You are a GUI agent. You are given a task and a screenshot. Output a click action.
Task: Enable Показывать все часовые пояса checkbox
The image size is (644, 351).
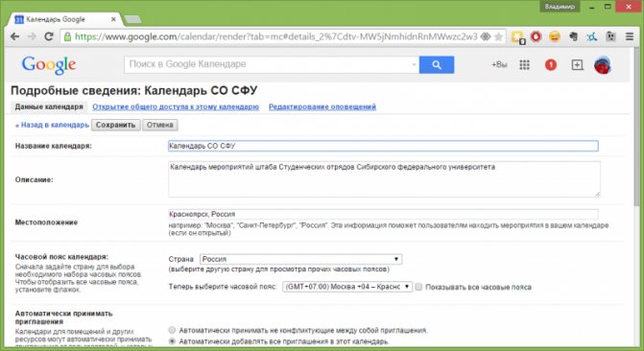pyautogui.click(x=418, y=287)
